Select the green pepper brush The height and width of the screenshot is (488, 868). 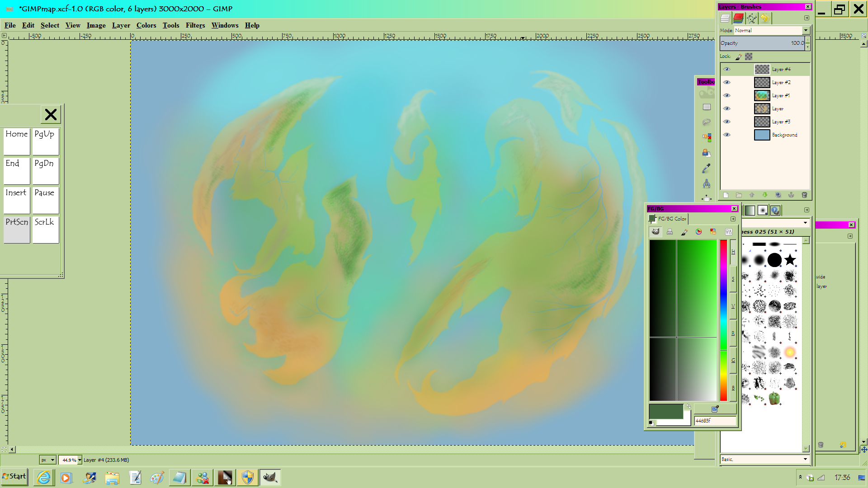(x=774, y=399)
